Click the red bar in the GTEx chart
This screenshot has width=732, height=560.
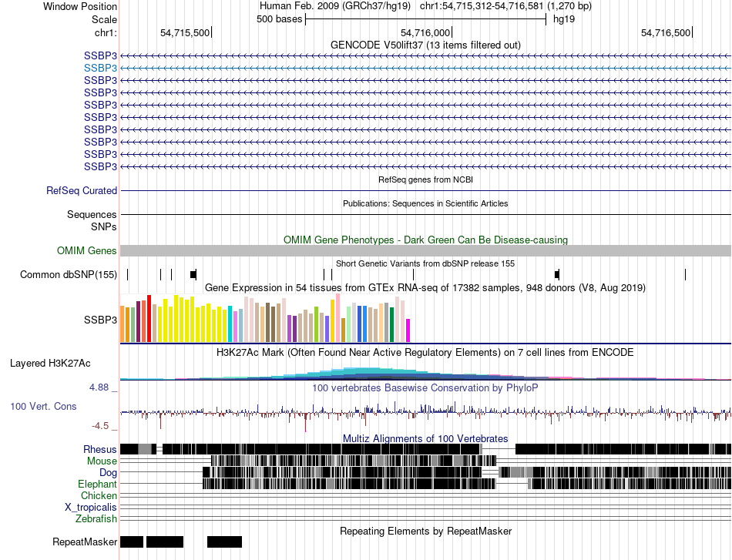[149, 319]
